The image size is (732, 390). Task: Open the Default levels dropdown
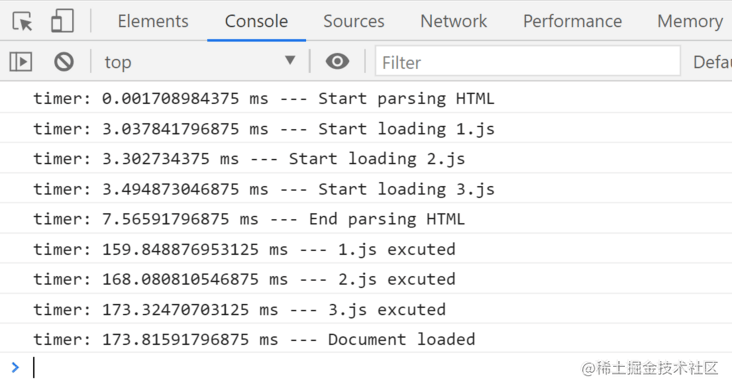712,62
